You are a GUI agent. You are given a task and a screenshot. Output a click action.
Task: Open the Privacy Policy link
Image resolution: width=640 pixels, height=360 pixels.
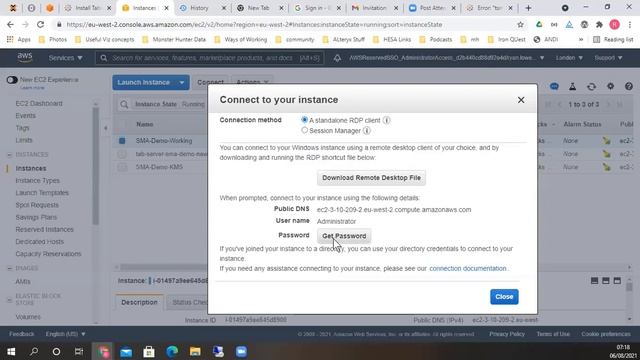[x=507, y=334]
